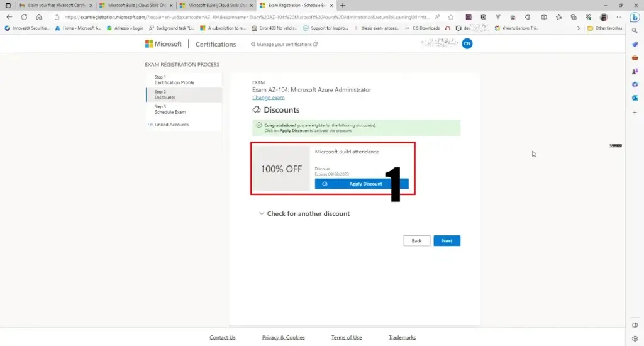
Task: Open 'A subscription to m...' bookmark
Action: 223,28
